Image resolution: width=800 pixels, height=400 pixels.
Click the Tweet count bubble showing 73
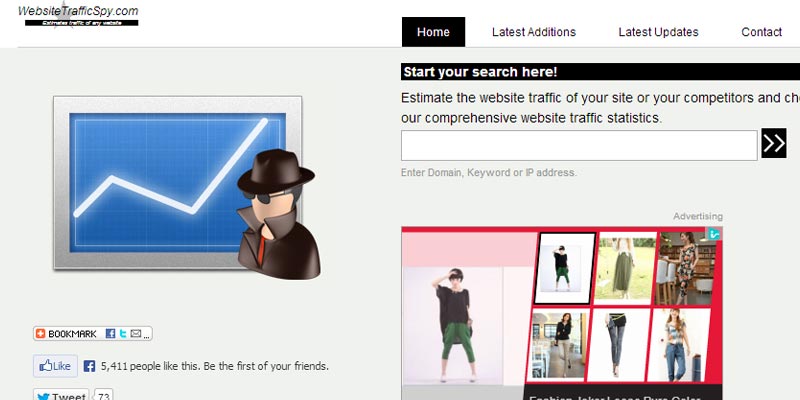[x=104, y=396]
